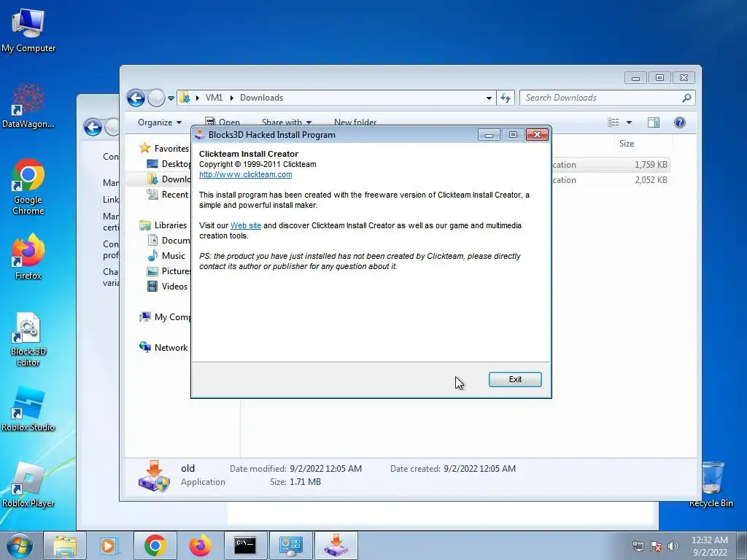Open the Organize menu

160,122
